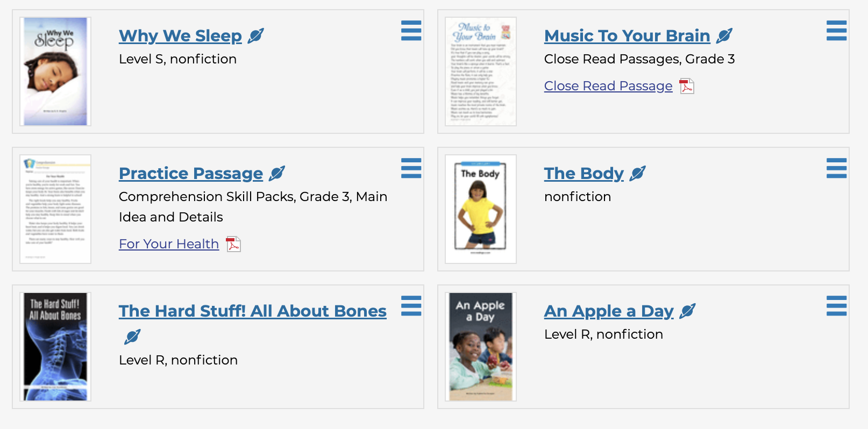Click planet icon under The Hard Stuff title

click(132, 337)
